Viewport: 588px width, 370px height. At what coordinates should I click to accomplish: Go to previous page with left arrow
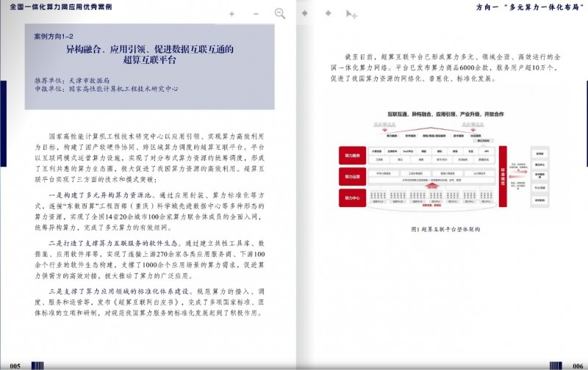pos(304,13)
